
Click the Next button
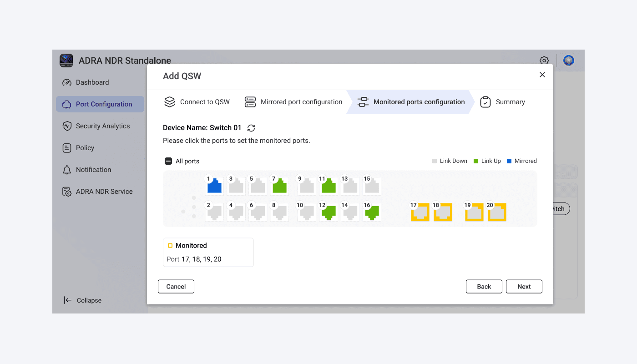tap(524, 287)
